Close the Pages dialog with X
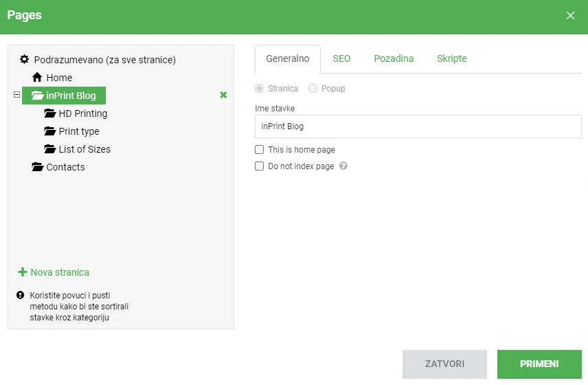Image resolution: width=588 pixels, height=385 pixels. (x=570, y=15)
